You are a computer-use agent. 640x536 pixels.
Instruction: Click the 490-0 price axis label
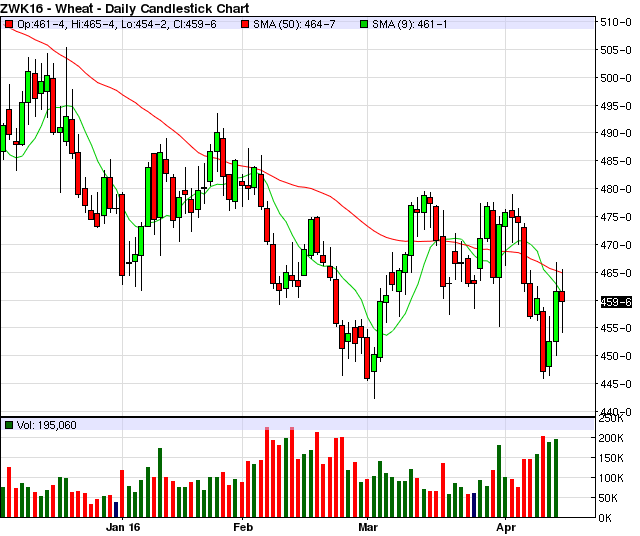click(616, 133)
